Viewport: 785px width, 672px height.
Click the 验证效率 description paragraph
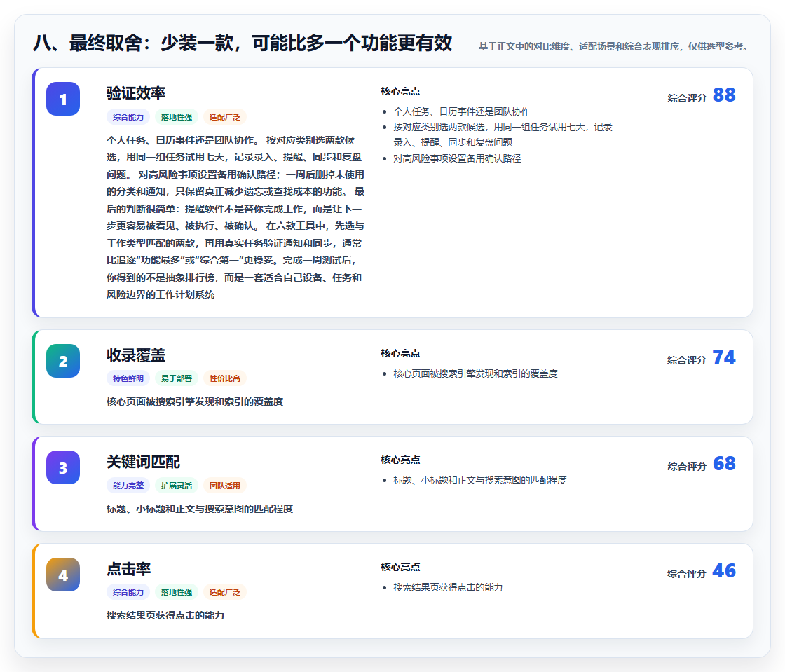[x=235, y=217]
